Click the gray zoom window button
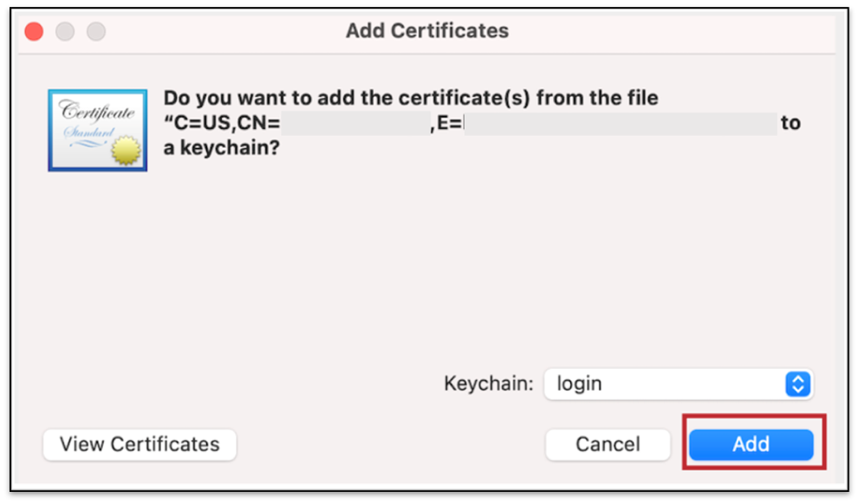 (x=96, y=32)
